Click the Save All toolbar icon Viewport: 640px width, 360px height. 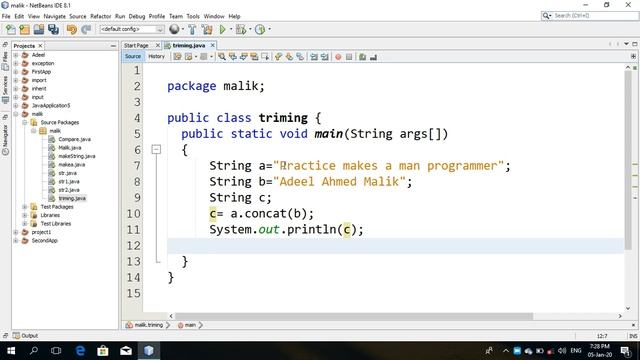pos(53,29)
